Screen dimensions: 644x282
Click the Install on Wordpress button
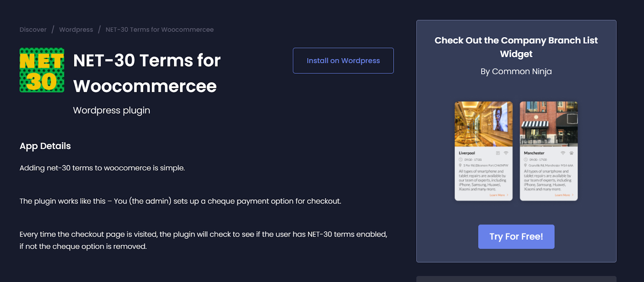click(343, 61)
